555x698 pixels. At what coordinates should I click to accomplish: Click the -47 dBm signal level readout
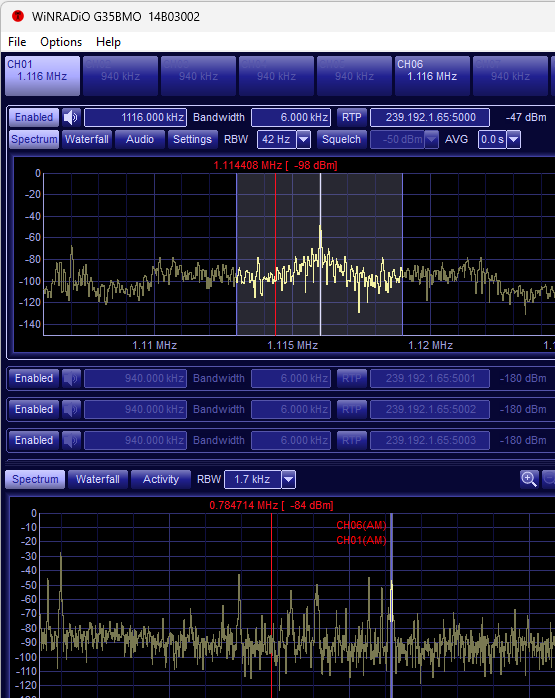pyautogui.click(x=526, y=118)
